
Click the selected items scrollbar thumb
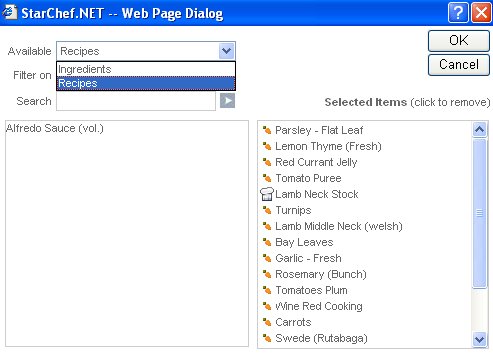point(479,212)
